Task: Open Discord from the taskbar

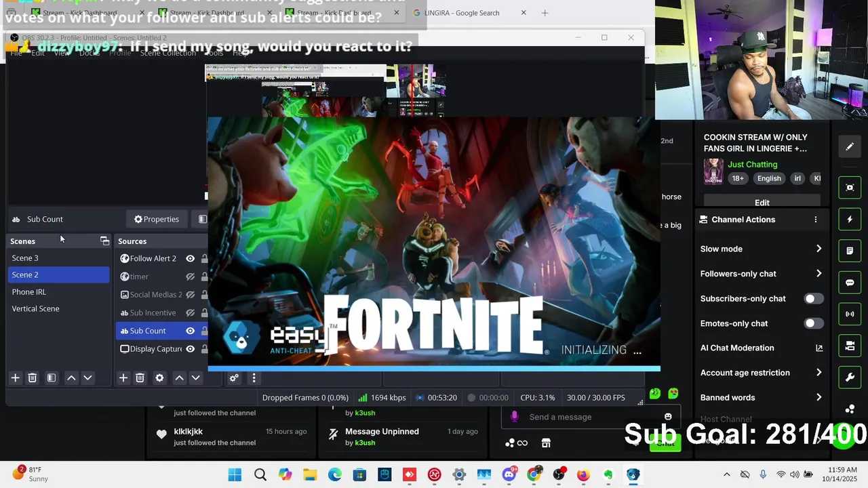Action: pos(509,475)
